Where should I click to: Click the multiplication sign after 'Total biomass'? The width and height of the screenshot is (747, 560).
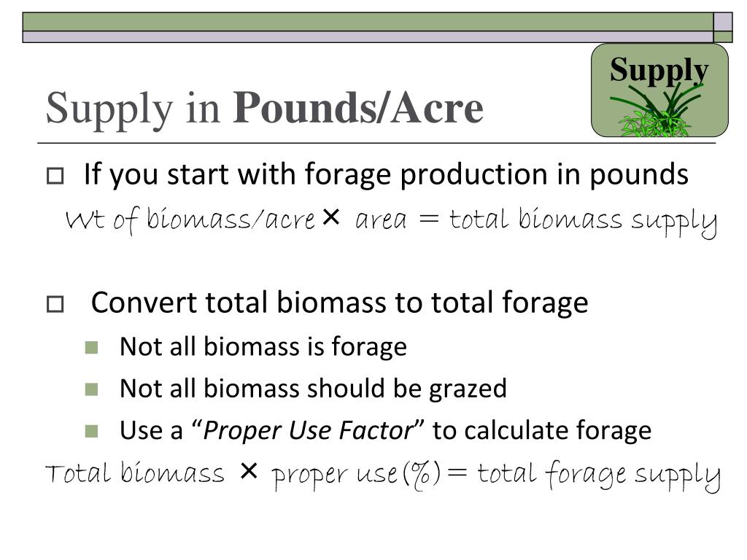249,471
